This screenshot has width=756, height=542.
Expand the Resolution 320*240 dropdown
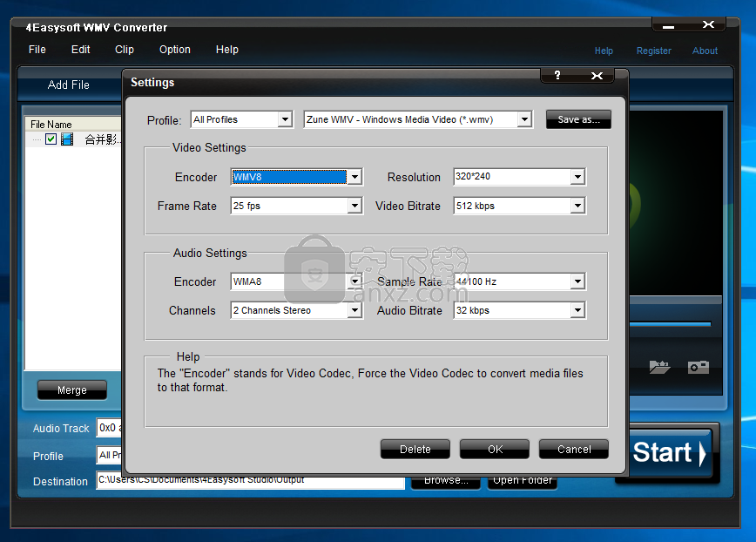577,177
